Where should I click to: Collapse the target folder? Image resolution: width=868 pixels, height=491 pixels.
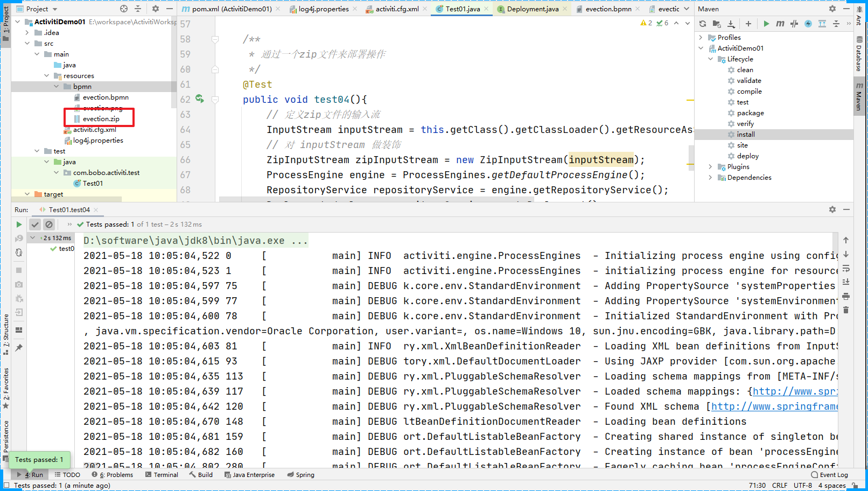pos(27,194)
